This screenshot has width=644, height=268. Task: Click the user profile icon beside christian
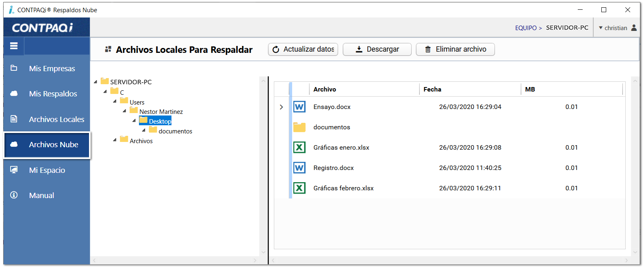pos(634,28)
